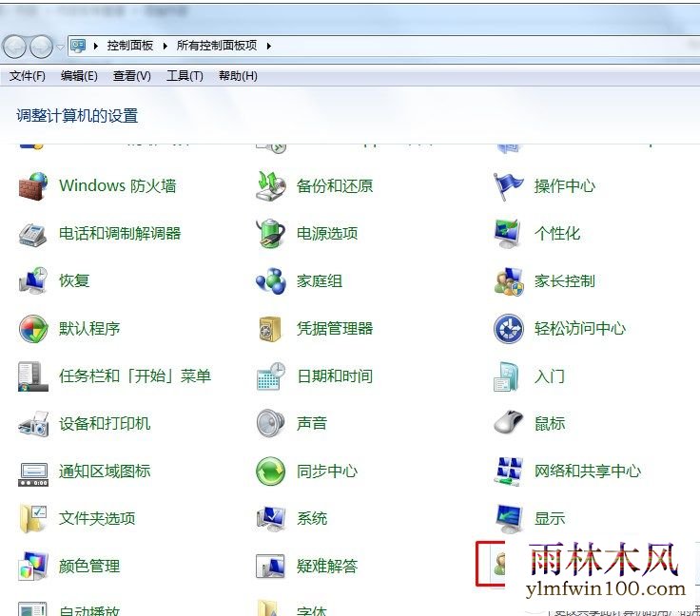Expand the arrow after 所有控制面板项 breadcrumb
This screenshot has height=616, width=700.
pos(269,46)
